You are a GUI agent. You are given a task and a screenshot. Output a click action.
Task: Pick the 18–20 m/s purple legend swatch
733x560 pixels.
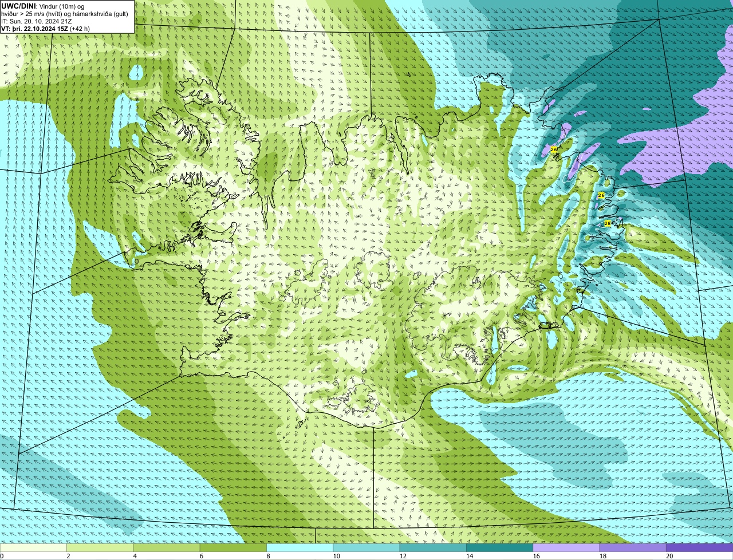(x=633, y=547)
